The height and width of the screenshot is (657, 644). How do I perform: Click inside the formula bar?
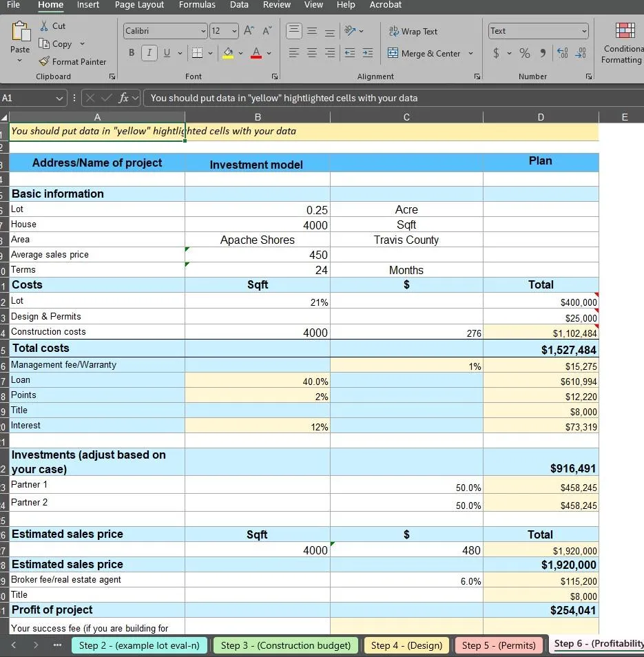393,98
